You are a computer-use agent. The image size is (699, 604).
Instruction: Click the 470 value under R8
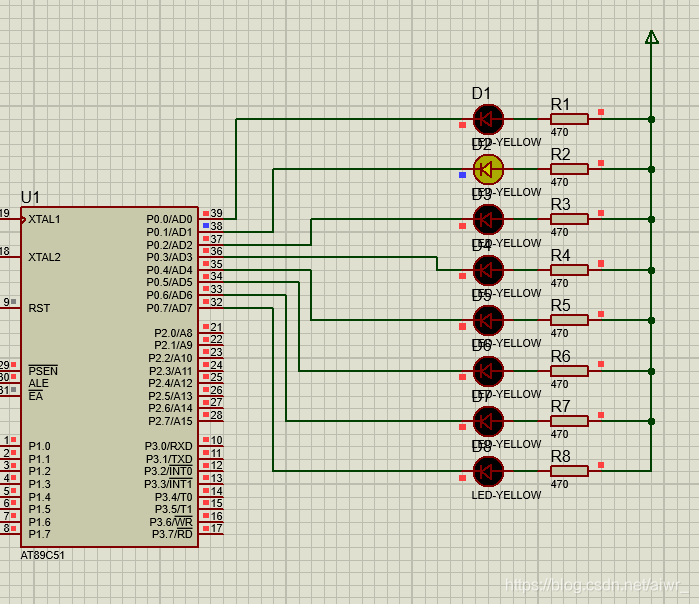[559, 484]
